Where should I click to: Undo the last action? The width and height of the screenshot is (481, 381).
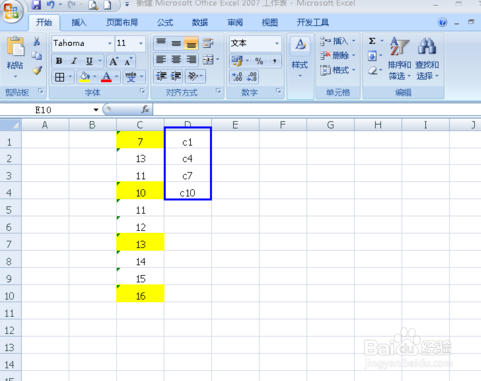pyautogui.click(x=50, y=5)
